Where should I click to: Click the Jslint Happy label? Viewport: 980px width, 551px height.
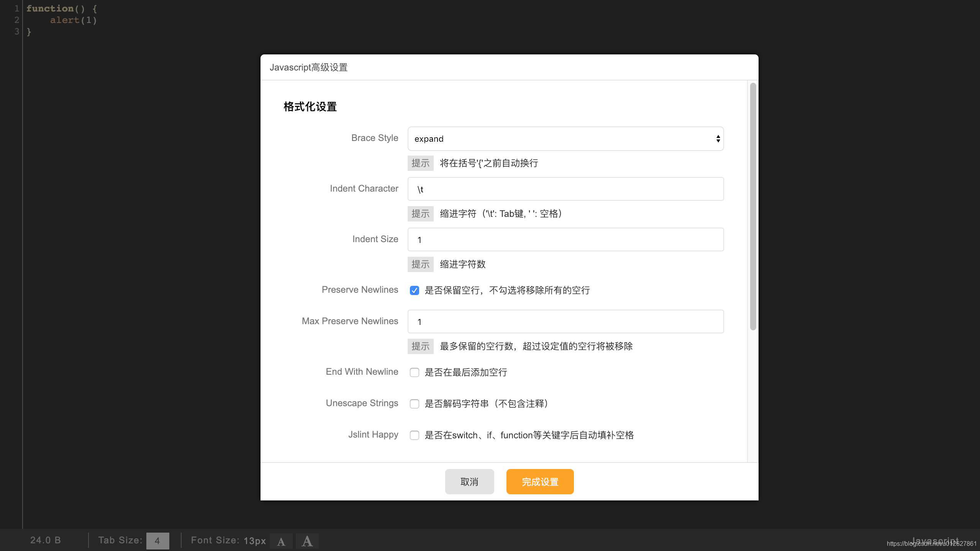pos(373,435)
